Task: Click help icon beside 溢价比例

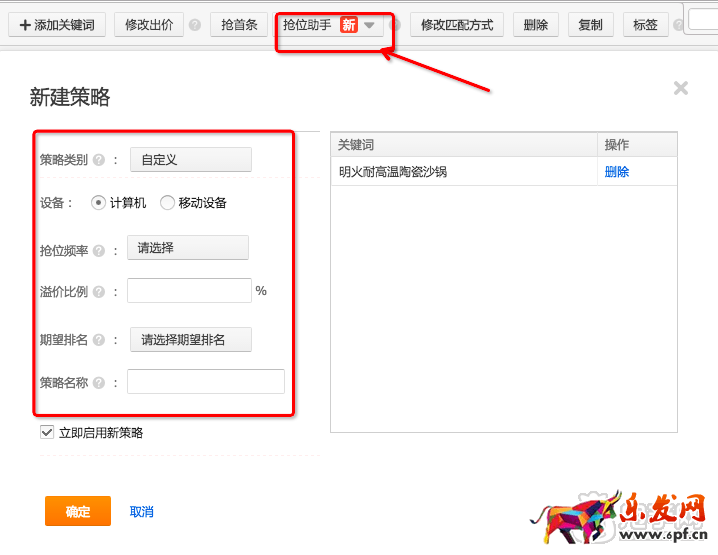Action: click(x=99, y=292)
